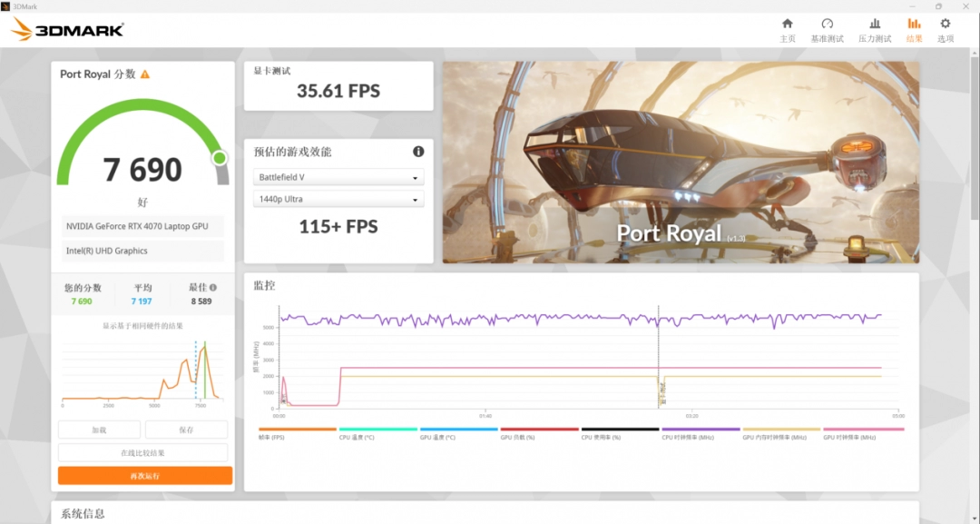
Task: Click the orange 再次运行 run again button
Action: click(145, 476)
